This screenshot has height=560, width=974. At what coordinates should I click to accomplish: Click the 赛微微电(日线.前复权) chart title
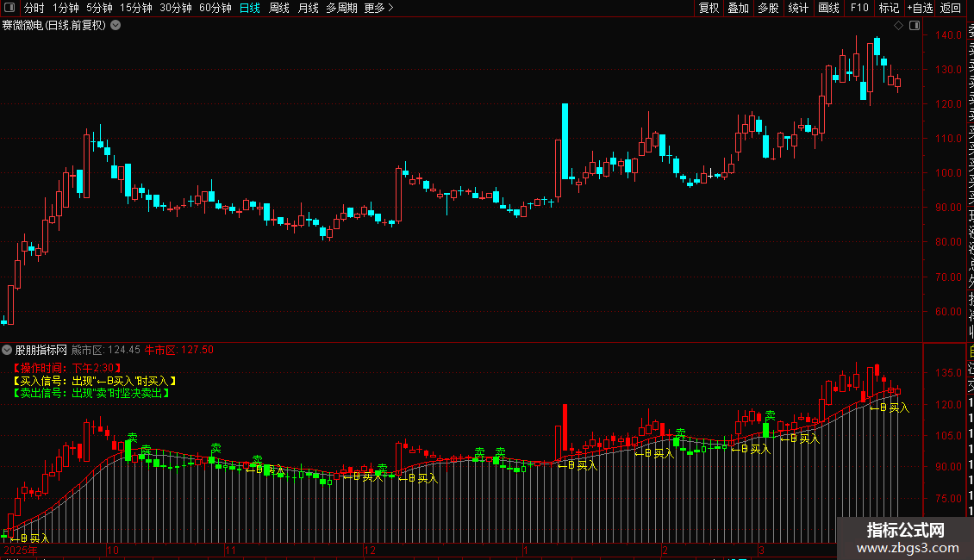click(54, 26)
